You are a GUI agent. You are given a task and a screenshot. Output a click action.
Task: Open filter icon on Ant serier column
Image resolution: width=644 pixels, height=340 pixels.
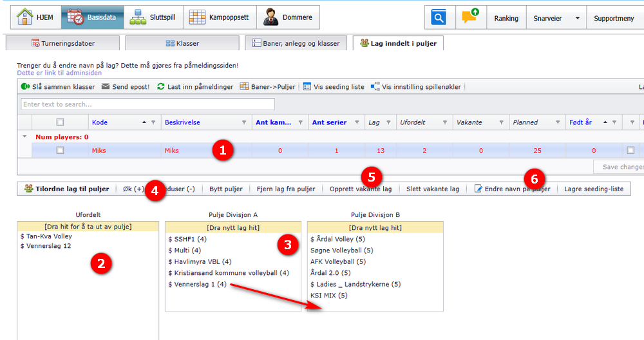(357, 122)
